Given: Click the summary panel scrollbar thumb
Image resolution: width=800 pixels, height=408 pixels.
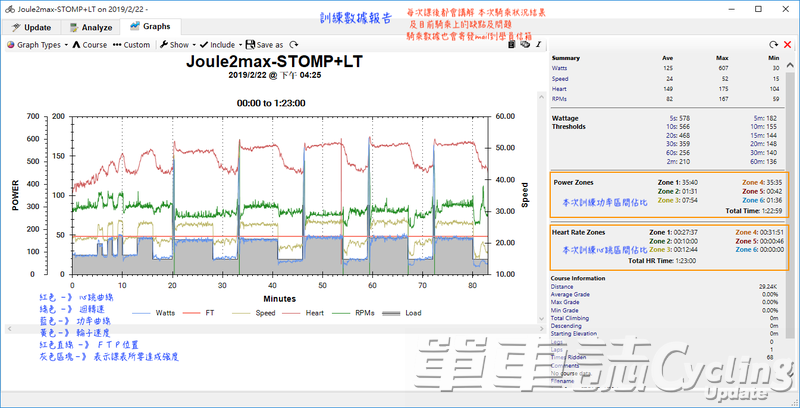Looking at the screenshot, I should [x=790, y=204].
